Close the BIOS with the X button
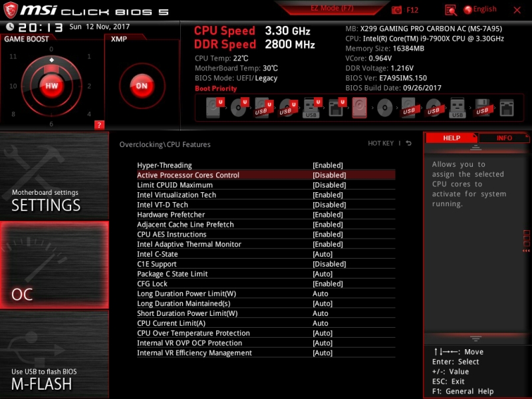532x399 pixels. tap(517, 10)
